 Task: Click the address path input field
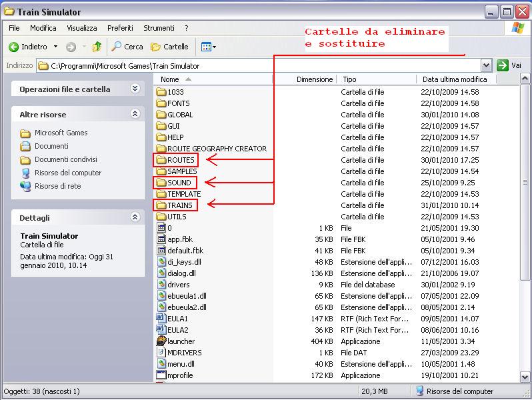[x=258, y=65]
